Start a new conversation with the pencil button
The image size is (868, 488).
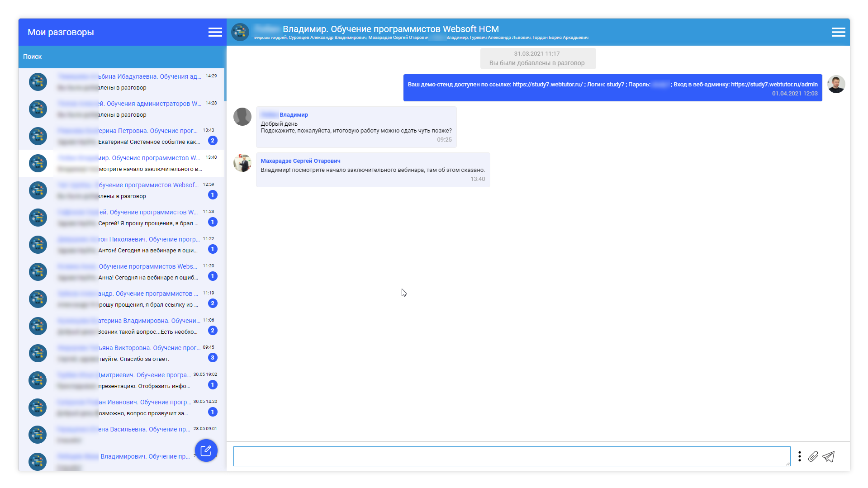click(207, 450)
